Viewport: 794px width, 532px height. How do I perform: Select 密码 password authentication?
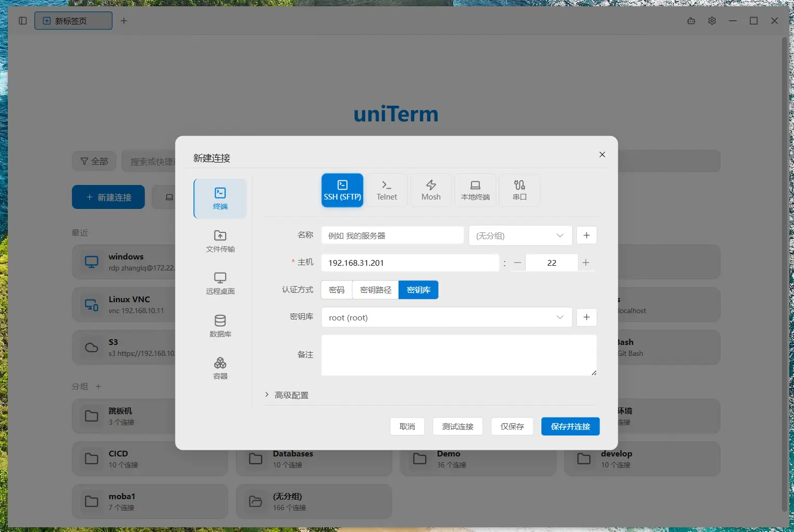coord(337,290)
